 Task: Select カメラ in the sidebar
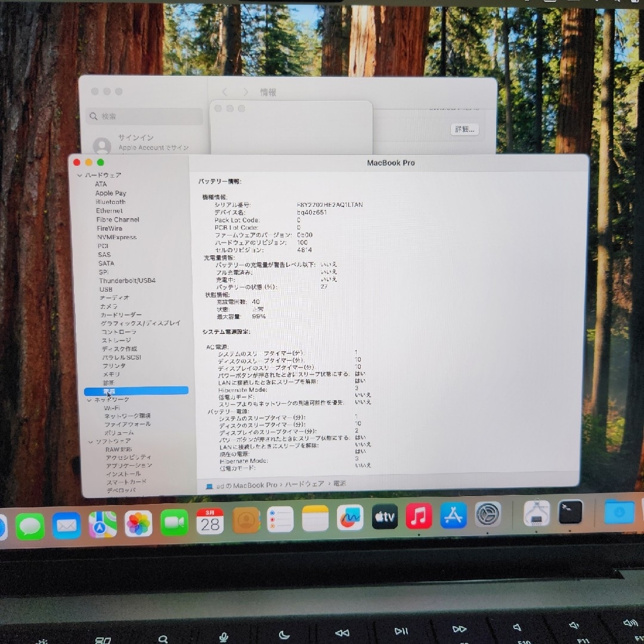pyautogui.click(x=109, y=306)
